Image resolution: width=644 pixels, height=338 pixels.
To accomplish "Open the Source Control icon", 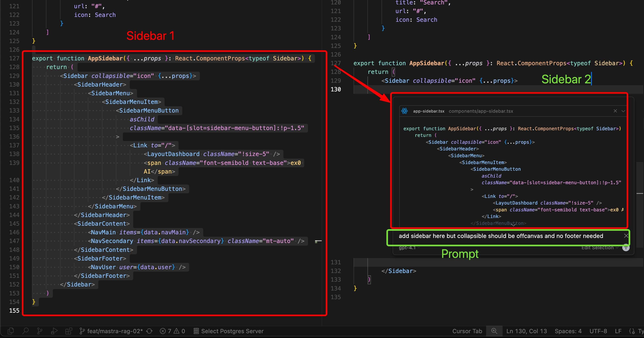I will point(39,331).
